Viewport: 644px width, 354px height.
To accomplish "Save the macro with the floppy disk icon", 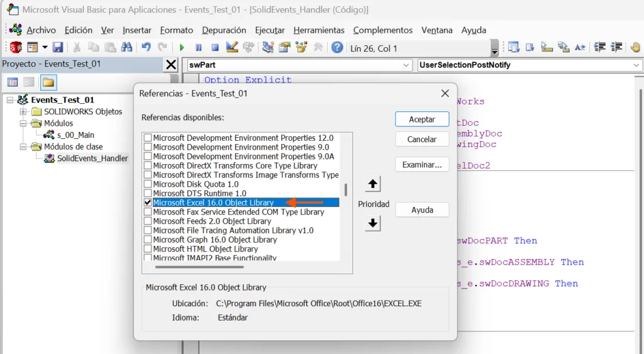I will pos(57,48).
